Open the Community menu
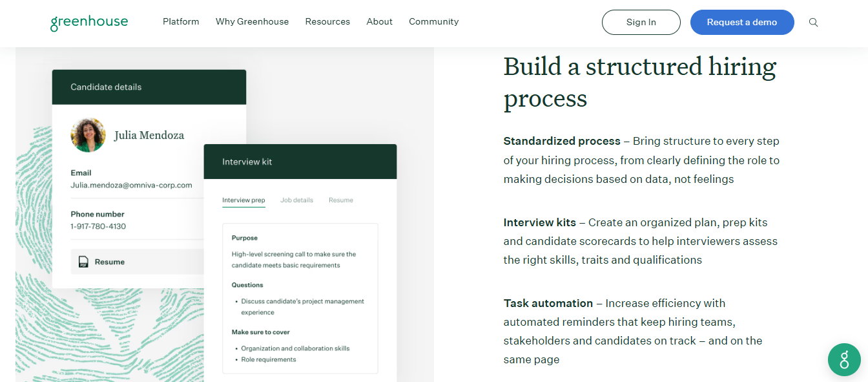Viewport: 868px width, 382px height. [433, 21]
